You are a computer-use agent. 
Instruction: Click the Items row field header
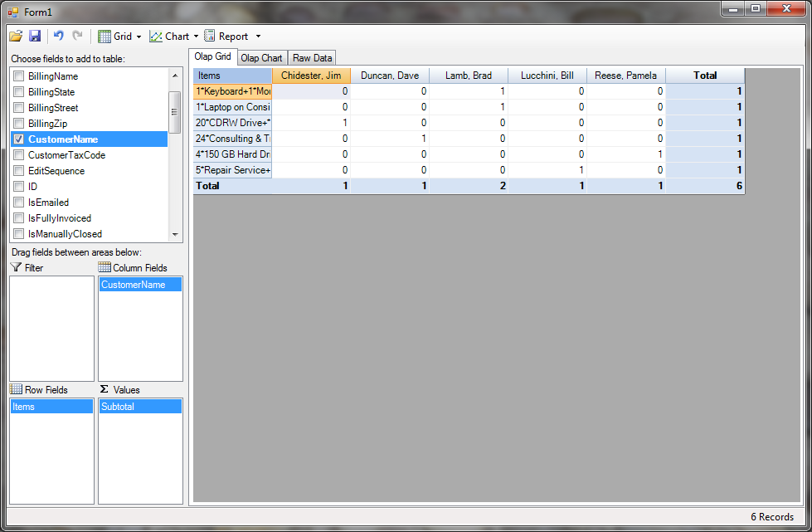(231, 76)
